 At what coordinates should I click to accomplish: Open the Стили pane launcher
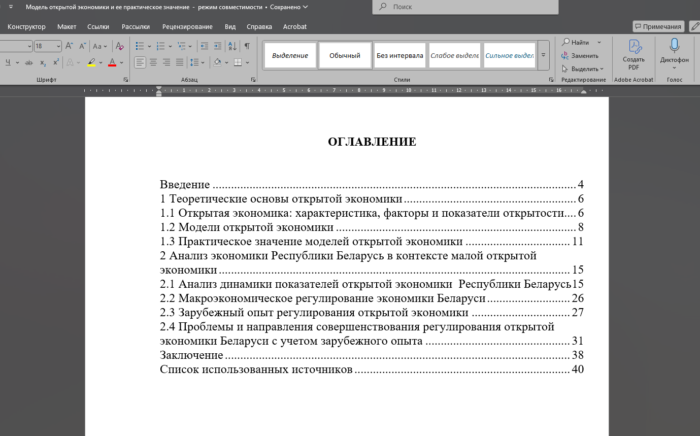click(551, 80)
